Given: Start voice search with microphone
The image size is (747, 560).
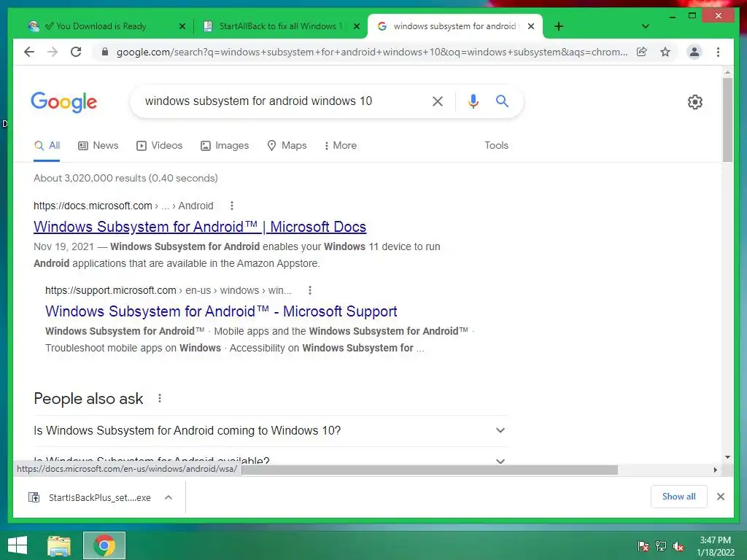Looking at the screenshot, I should pos(473,101).
